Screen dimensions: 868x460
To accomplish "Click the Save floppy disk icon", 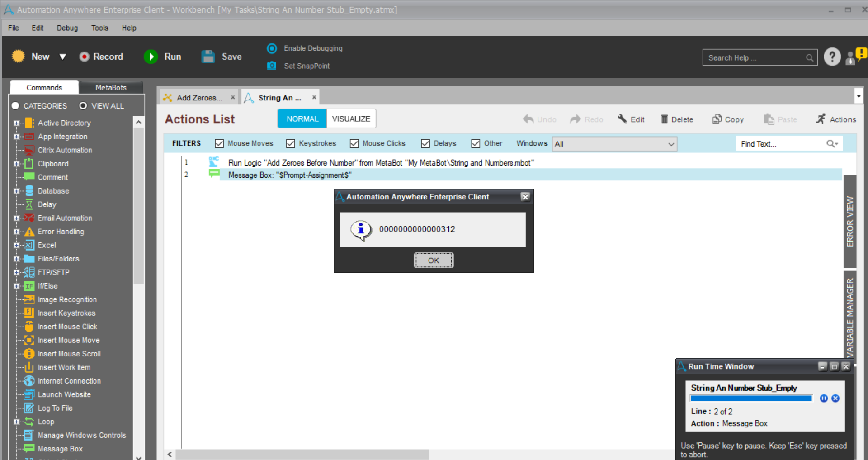I will [208, 57].
